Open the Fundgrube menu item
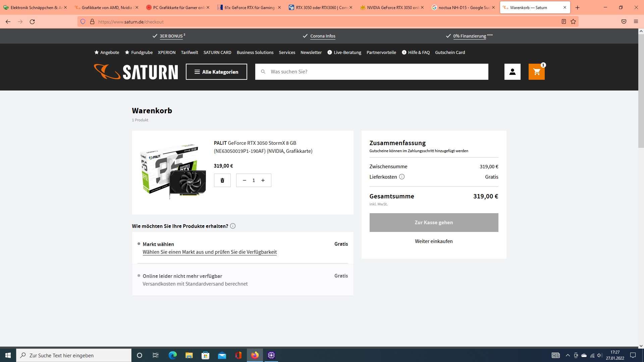644x362 pixels. pos(139,52)
